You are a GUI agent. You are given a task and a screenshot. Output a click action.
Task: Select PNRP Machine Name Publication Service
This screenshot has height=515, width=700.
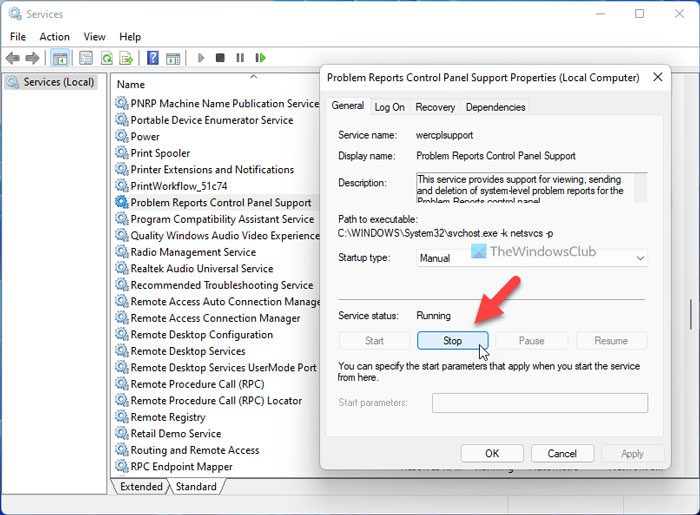pyautogui.click(x=217, y=104)
